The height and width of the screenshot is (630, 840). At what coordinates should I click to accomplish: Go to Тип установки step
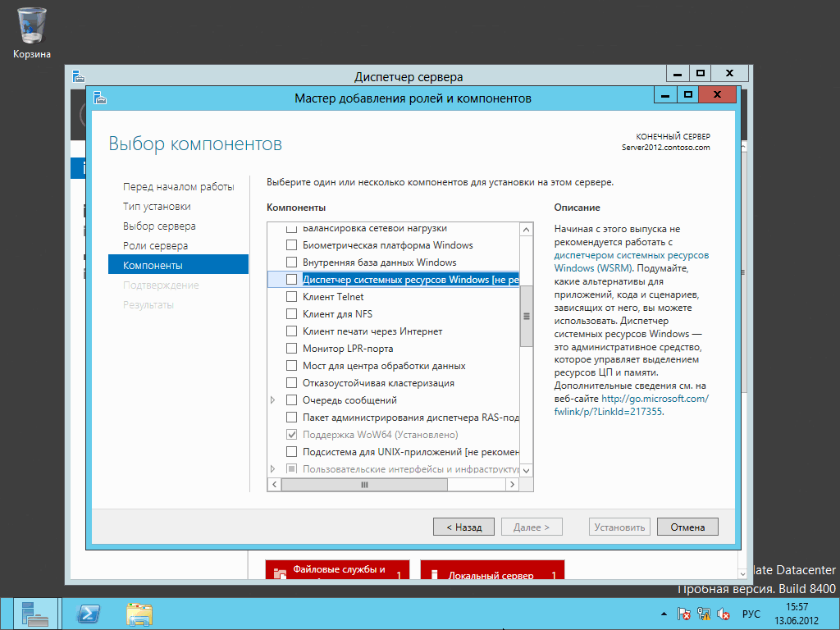[x=157, y=207]
